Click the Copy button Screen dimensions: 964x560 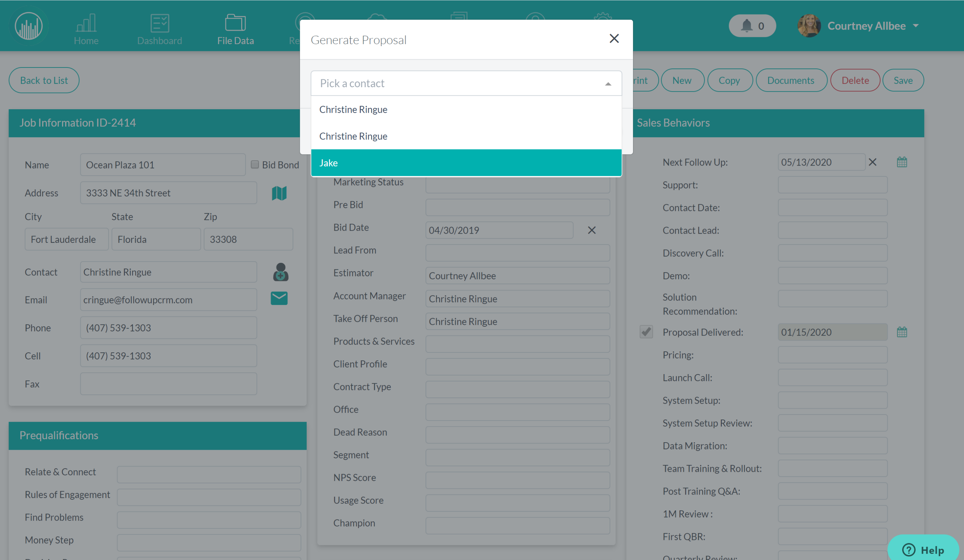click(x=729, y=80)
